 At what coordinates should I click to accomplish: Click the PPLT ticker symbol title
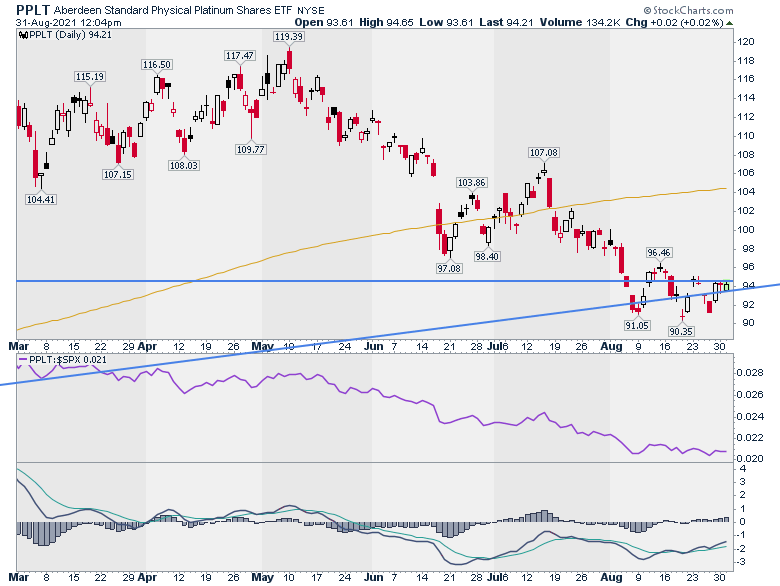[x=33, y=10]
